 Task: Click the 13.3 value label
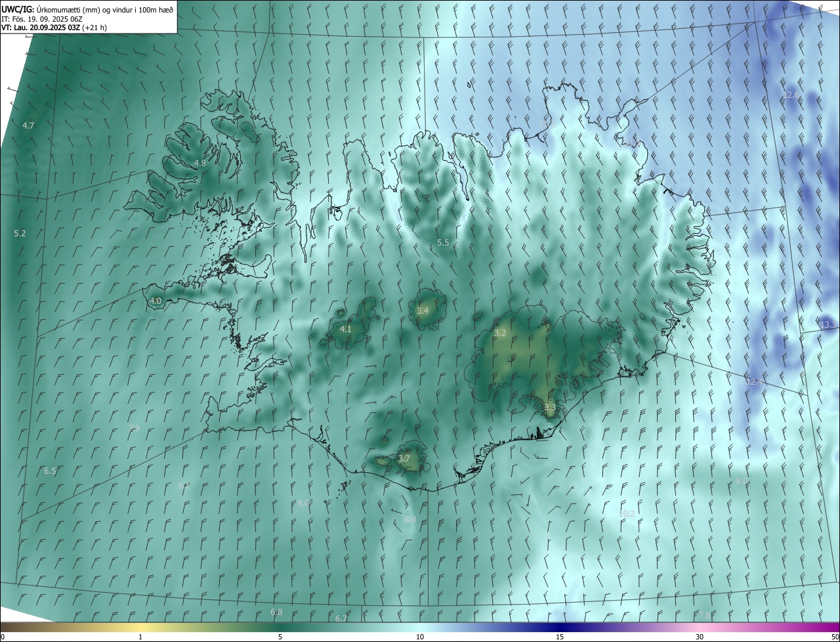(829, 324)
